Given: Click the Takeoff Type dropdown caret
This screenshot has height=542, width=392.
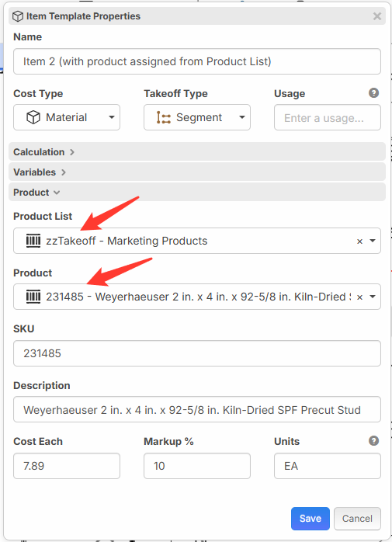Looking at the screenshot, I should [x=242, y=117].
